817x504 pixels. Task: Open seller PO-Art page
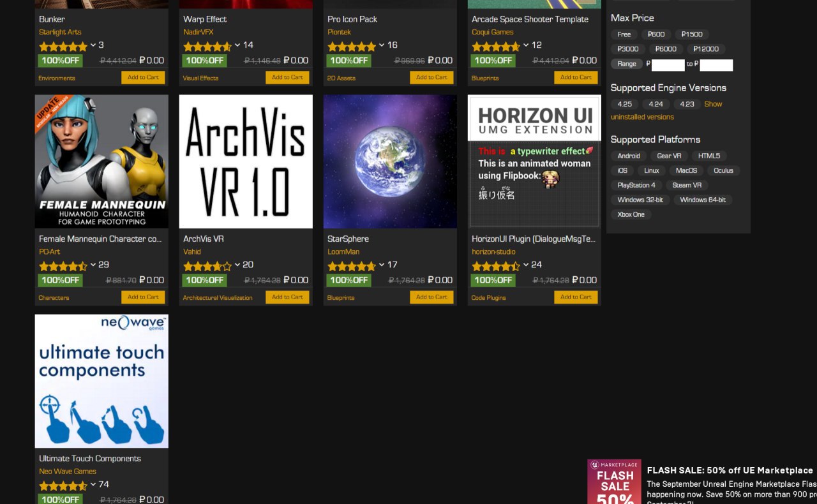click(50, 251)
